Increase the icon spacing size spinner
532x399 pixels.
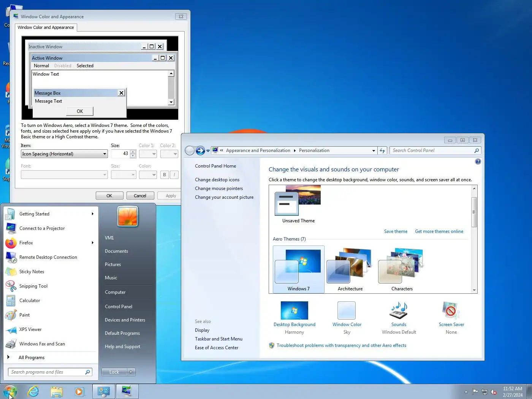point(133,152)
